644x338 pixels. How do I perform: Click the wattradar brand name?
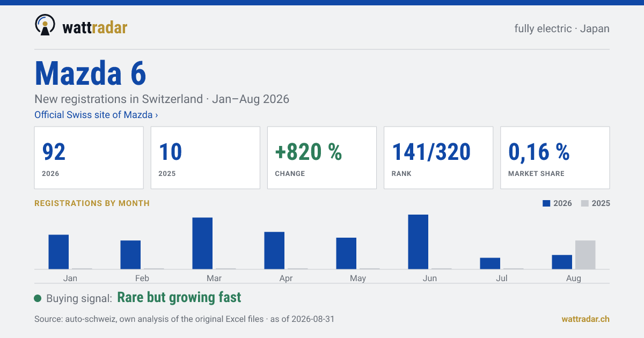tap(95, 27)
